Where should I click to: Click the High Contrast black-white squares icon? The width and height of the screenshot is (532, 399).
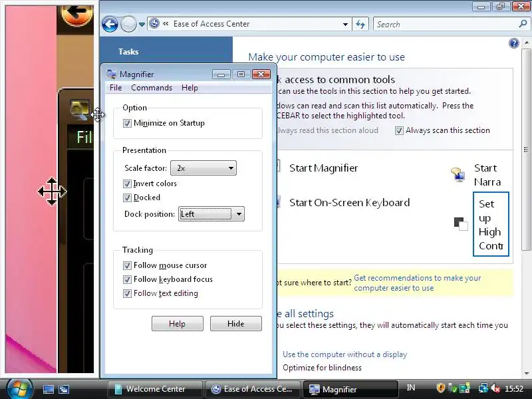pyautogui.click(x=461, y=224)
